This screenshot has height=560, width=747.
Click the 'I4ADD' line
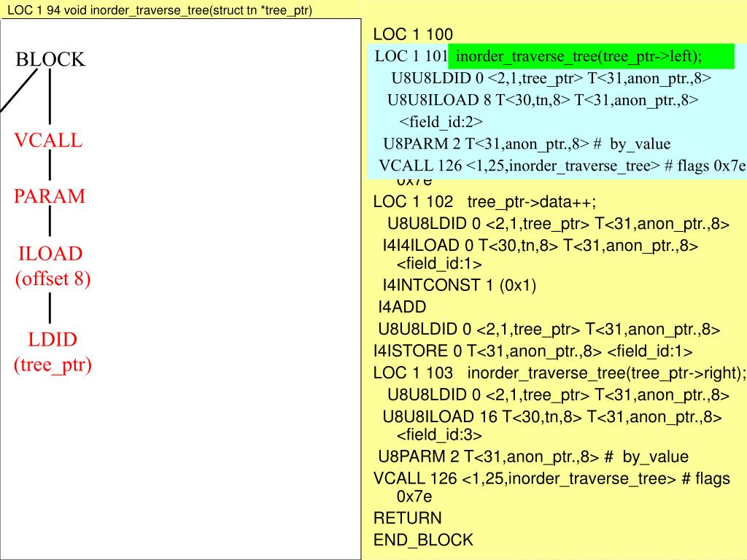pyautogui.click(x=402, y=307)
